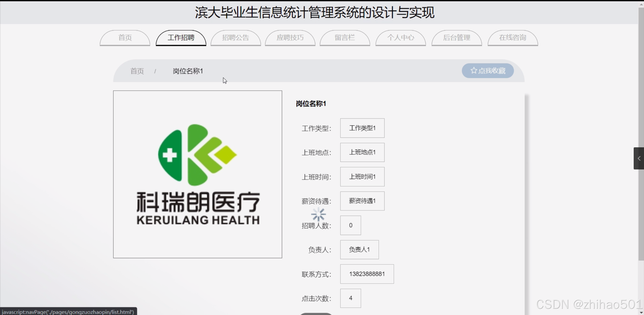Click the vertical page scrollbar thumb
The width and height of the screenshot is (644, 315).
point(641,134)
